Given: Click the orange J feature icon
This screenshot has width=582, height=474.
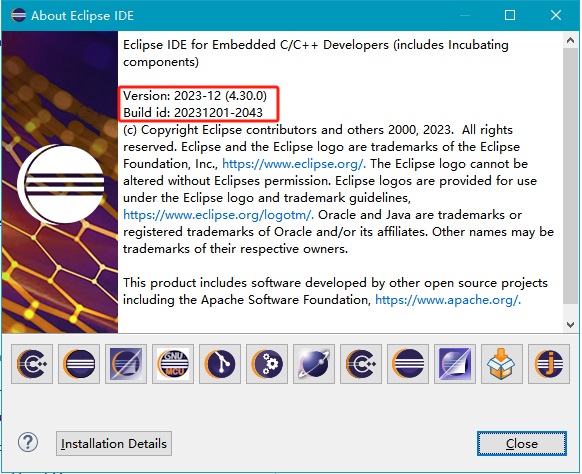Looking at the screenshot, I should click(549, 364).
